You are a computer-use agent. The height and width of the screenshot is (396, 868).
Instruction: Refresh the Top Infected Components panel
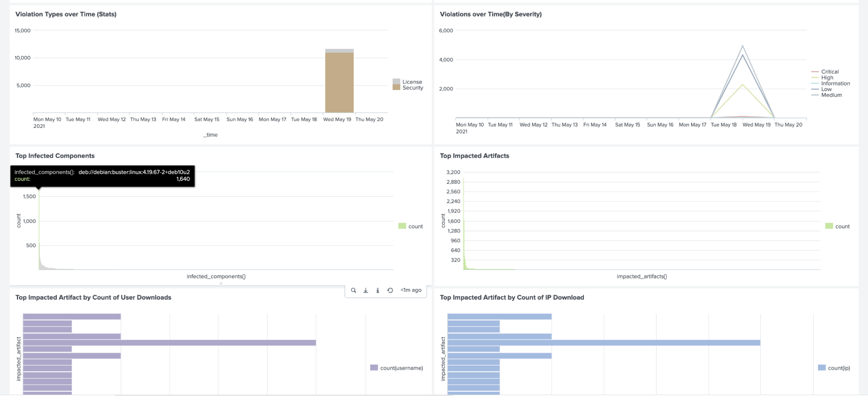(390, 290)
